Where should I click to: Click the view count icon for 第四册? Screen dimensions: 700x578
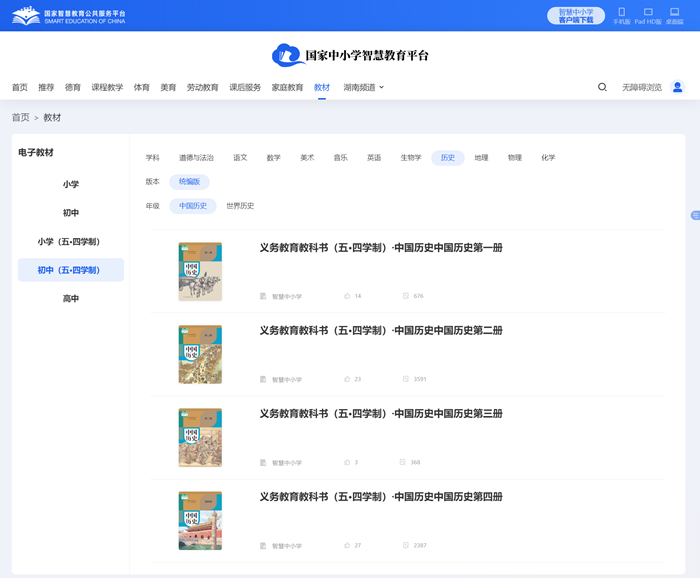coord(406,545)
